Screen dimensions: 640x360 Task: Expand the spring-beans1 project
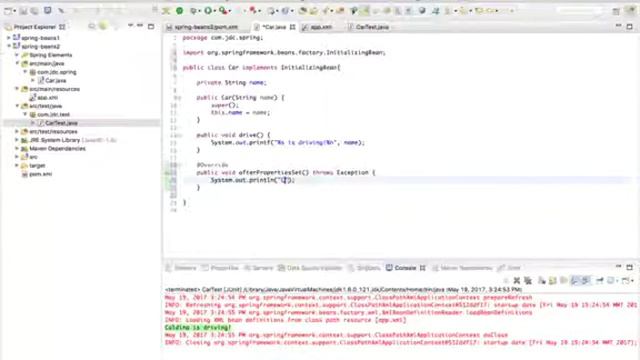9,38
